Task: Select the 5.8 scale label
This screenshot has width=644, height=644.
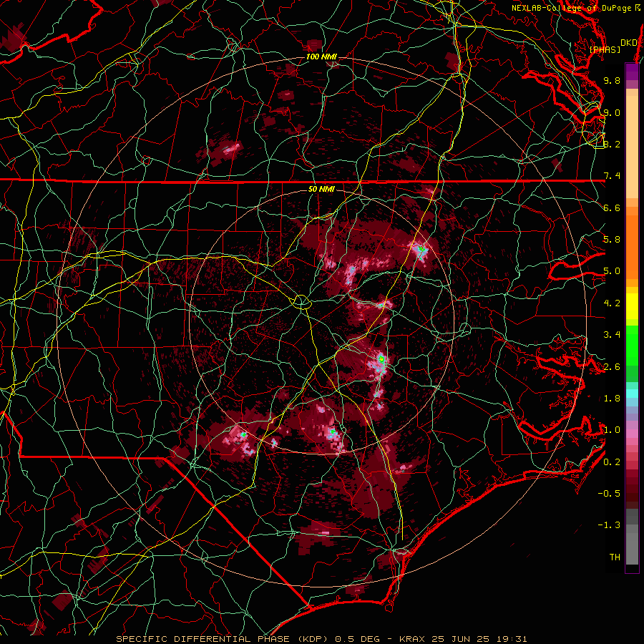Action: (612, 240)
